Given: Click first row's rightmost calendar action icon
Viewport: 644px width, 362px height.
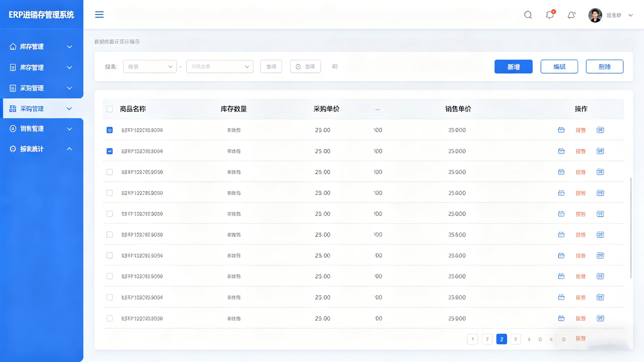Looking at the screenshot, I should (x=600, y=130).
